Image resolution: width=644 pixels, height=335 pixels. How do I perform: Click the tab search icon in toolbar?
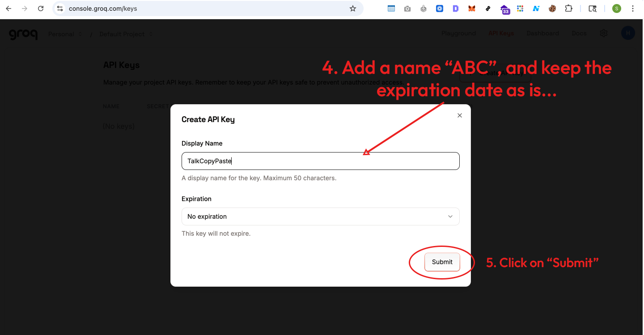593,8
